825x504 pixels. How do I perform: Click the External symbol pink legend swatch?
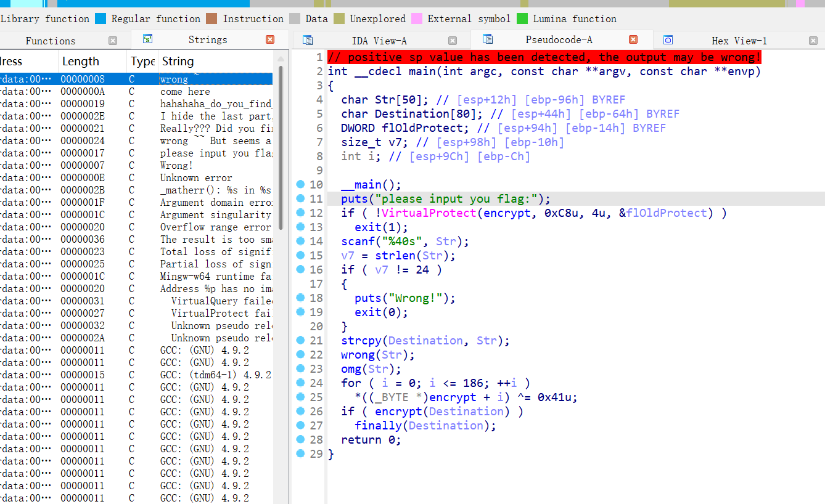click(417, 18)
